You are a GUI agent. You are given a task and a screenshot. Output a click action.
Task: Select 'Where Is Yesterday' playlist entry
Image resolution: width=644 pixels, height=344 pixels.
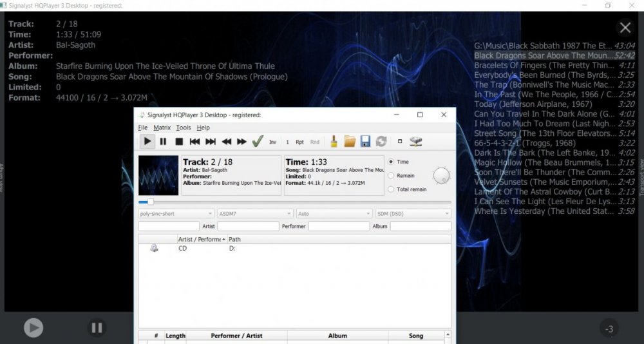[554, 211]
